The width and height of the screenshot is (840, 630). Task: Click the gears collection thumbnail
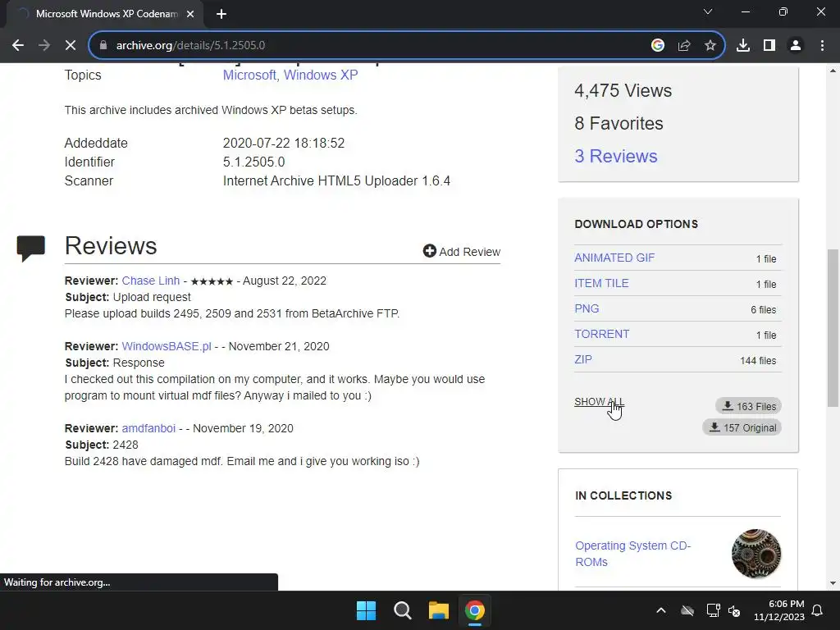tap(756, 554)
